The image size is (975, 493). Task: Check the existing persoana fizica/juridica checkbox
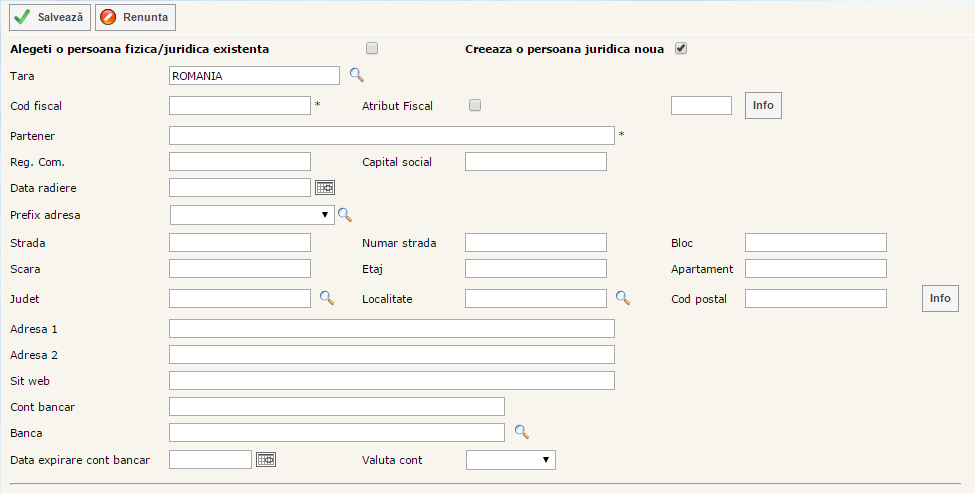(373, 48)
